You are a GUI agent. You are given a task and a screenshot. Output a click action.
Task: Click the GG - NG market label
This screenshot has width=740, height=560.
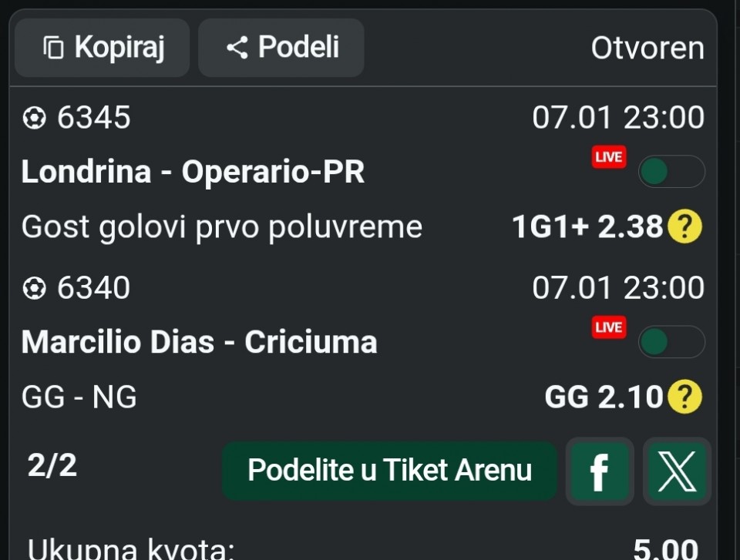[x=79, y=397]
